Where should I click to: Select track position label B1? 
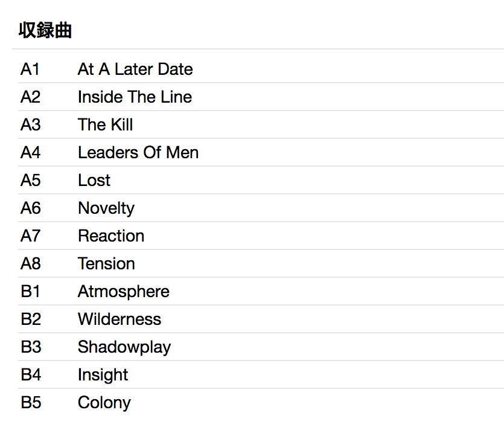pos(31,292)
